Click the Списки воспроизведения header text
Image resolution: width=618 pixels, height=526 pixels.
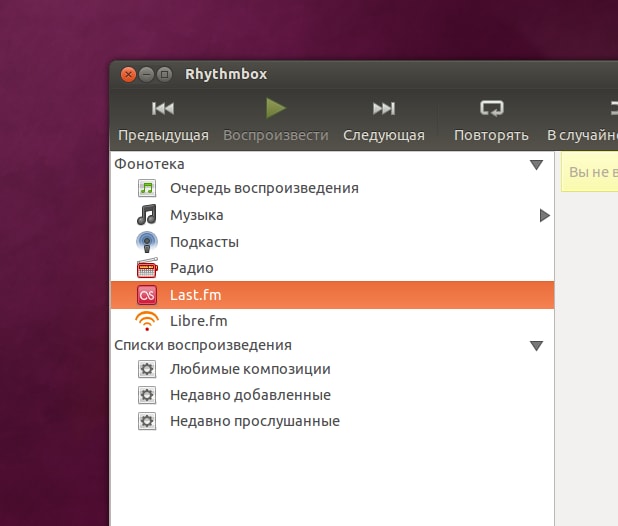(x=203, y=345)
